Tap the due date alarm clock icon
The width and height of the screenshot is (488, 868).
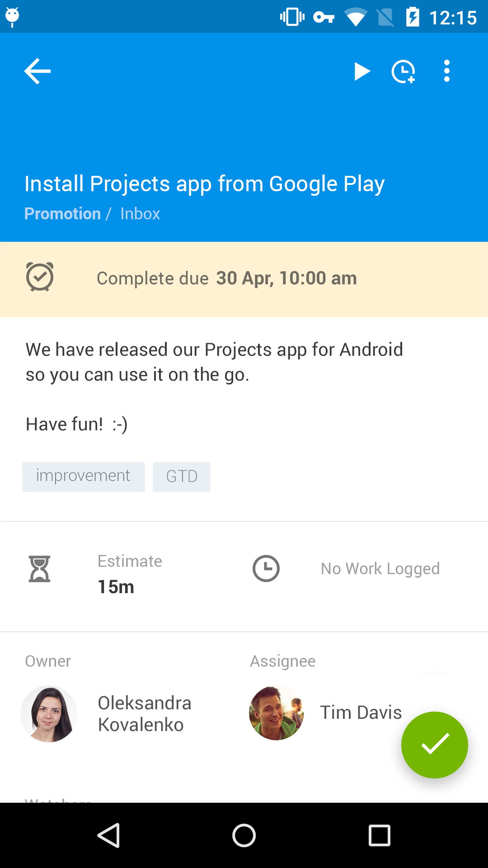[x=40, y=277]
